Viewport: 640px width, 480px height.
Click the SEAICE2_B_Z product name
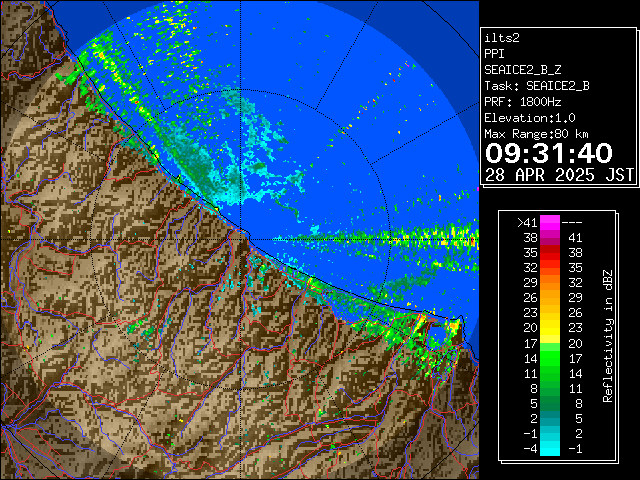click(522, 70)
